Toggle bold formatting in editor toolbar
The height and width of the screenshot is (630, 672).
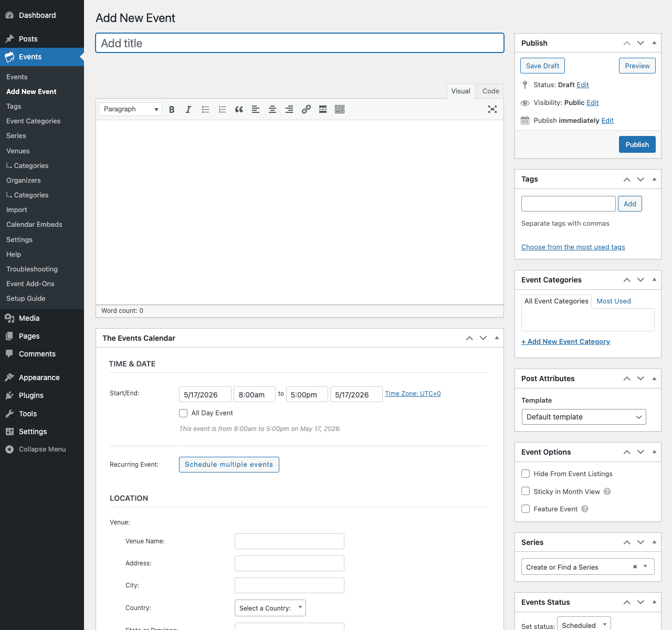(172, 109)
